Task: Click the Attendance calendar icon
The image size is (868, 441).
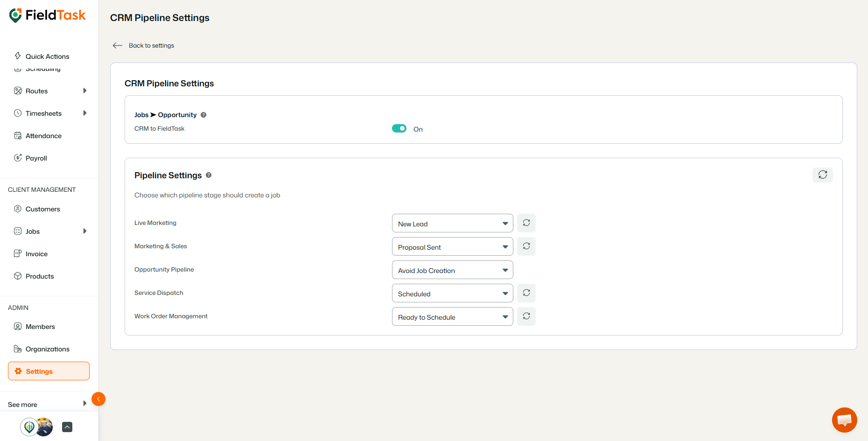Action: pos(18,135)
